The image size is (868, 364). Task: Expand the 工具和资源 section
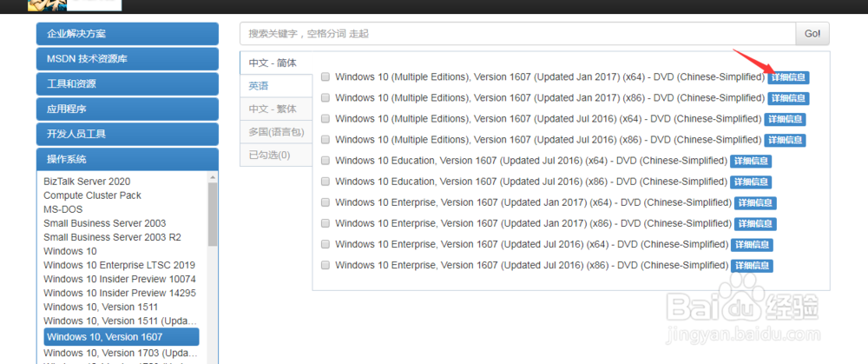[128, 83]
